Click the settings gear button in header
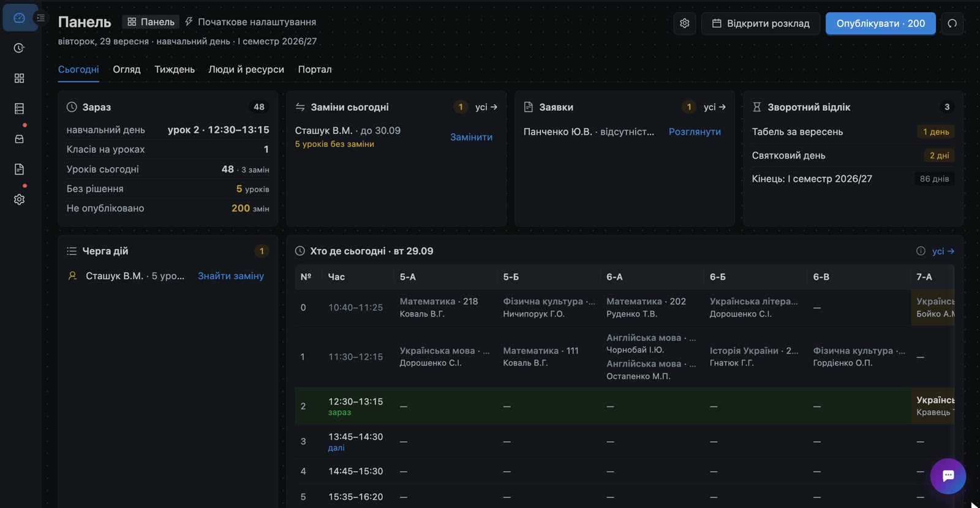The image size is (980, 508). pos(685,23)
